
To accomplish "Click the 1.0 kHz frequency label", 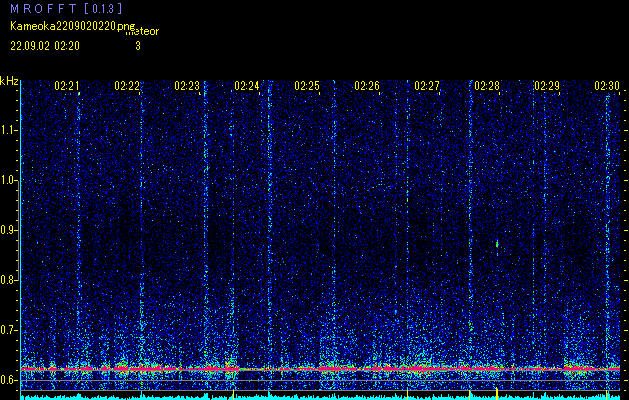I will click(x=8, y=181).
